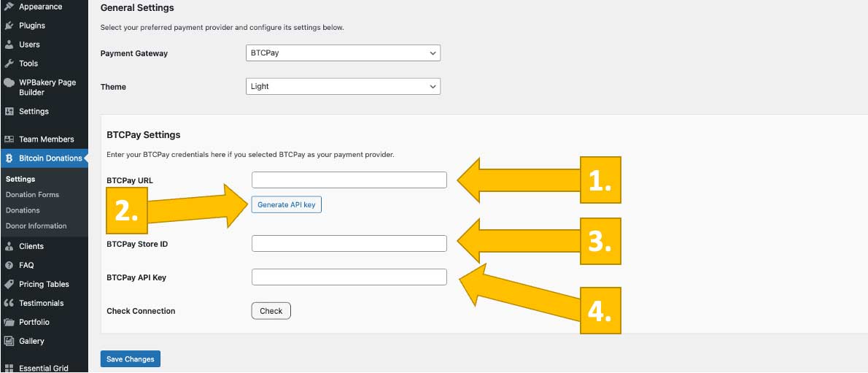Click the Gallery image icon
The width and height of the screenshot is (868, 373).
tap(9, 341)
